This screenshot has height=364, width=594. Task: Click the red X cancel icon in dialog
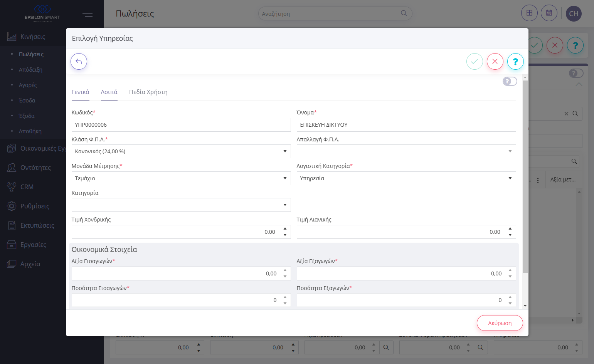[x=495, y=61]
